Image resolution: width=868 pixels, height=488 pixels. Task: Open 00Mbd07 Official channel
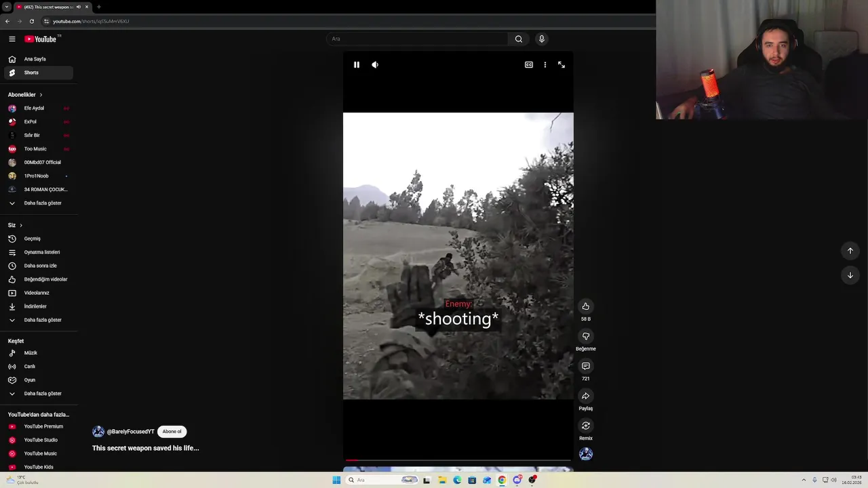point(39,163)
